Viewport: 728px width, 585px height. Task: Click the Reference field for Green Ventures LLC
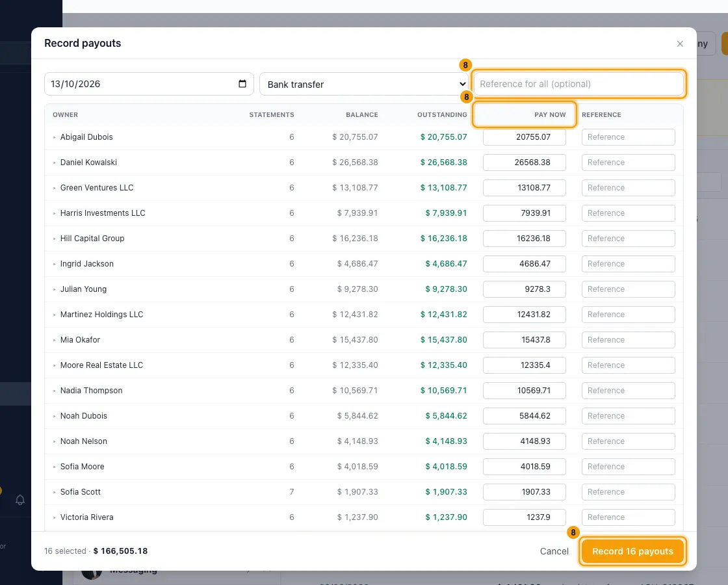click(628, 188)
